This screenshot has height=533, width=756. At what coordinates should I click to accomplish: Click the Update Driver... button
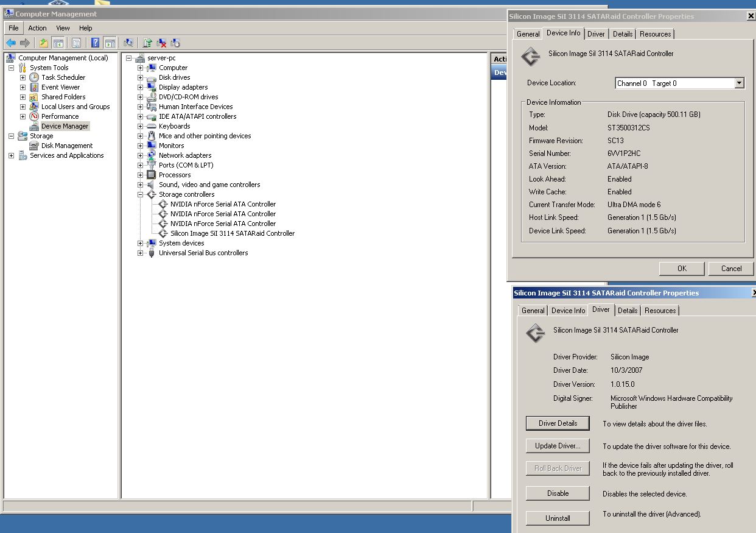click(558, 446)
